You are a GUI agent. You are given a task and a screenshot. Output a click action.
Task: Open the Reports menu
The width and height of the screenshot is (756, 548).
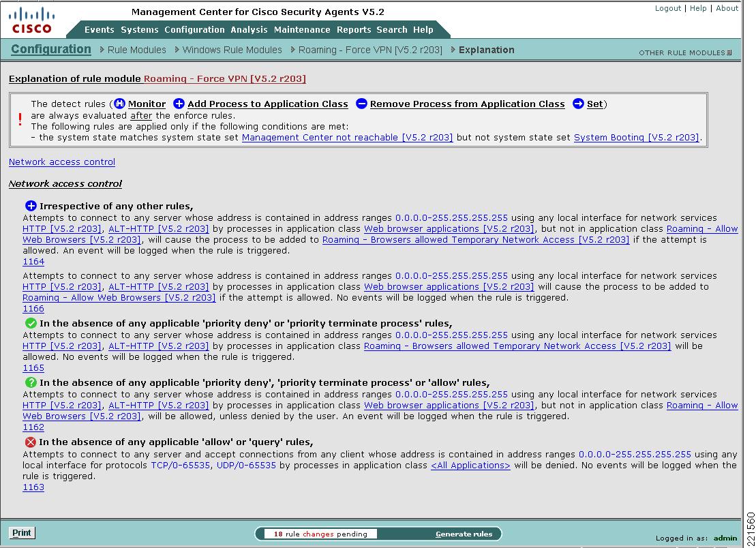(354, 29)
